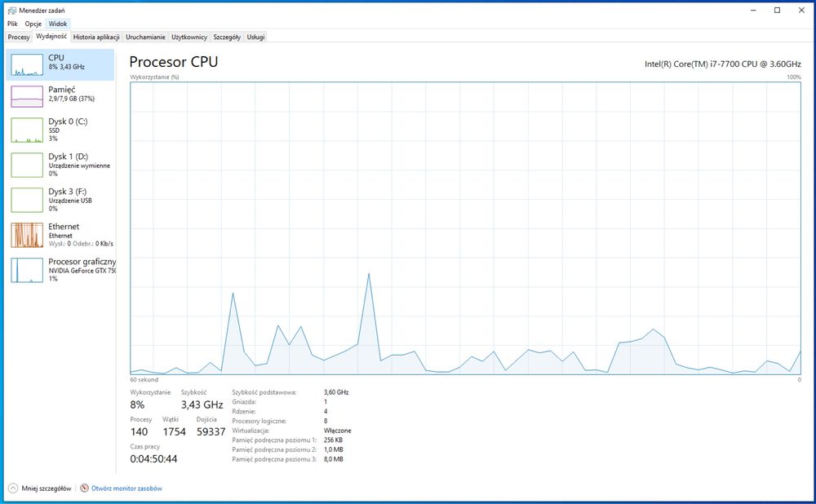
Task: Open the Pamięć memory graph thumbnail
Action: 27,97
